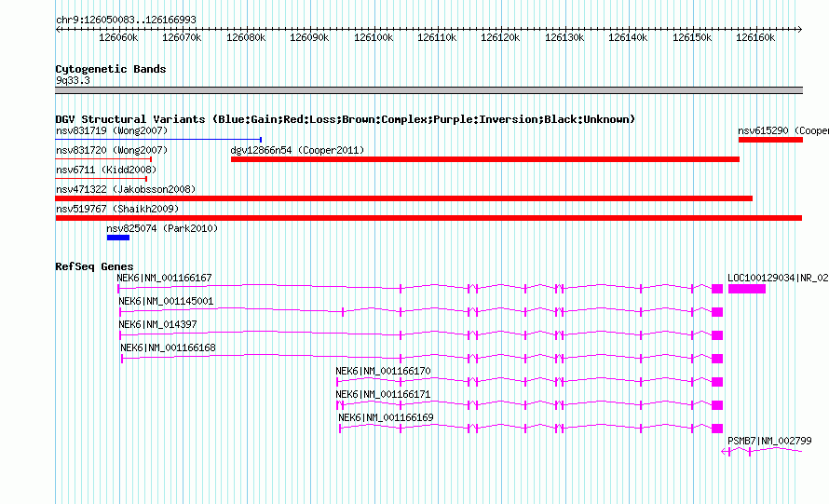The image size is (829, 504).
Task: Select the magenta LOC100129034 gene block
Action: [x=747, y=289]
